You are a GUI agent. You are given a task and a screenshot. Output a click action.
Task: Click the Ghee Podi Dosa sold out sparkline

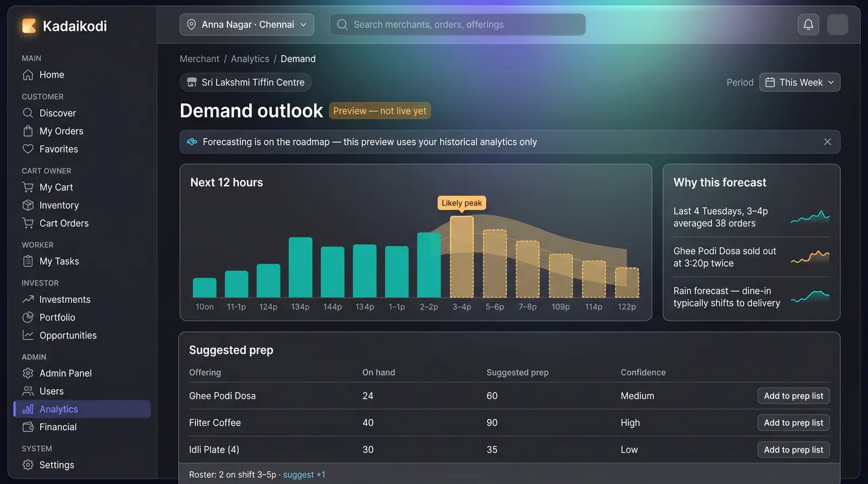pyautogui.click(x=810, y=257)
